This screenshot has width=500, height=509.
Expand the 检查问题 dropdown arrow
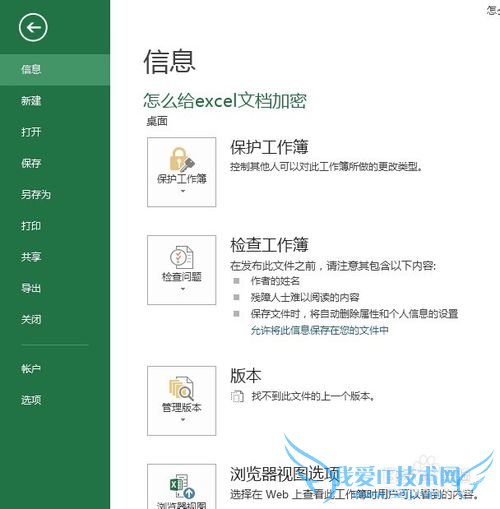pos(183,289)
